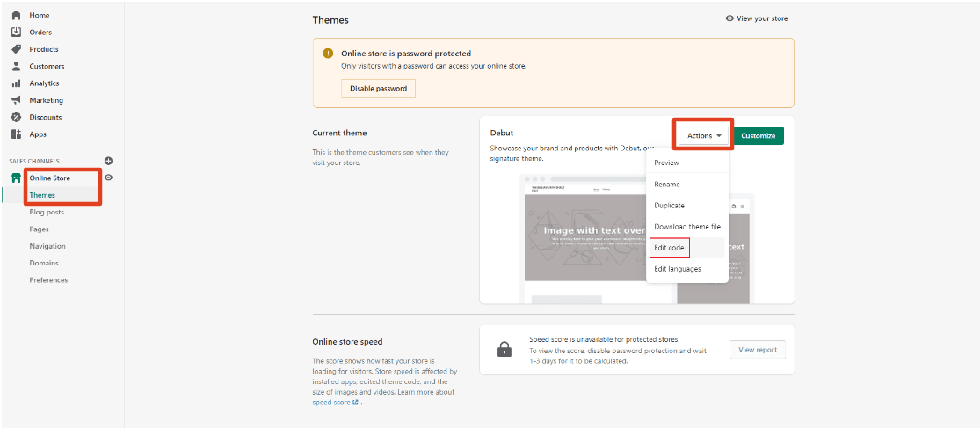The height and width of the screenshot is (428, 980).
Task: Click the Discounts badge icon
Action: click(x=16, y=117)
